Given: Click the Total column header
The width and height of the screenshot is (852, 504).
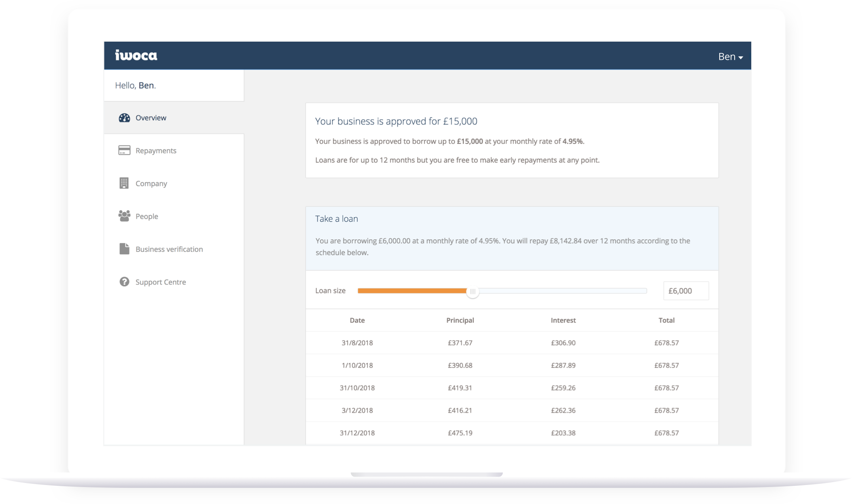Looking at the screenshot, I should tap(666, 320).
